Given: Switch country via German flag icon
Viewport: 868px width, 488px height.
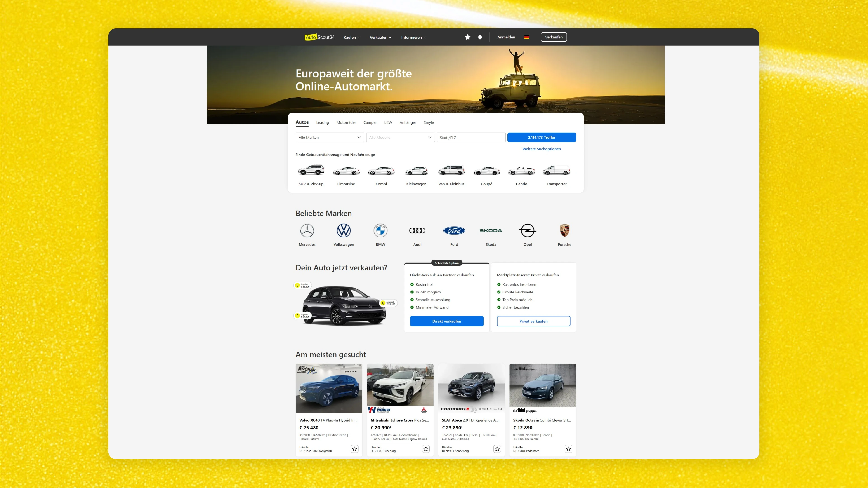Looking at the screenshot, I should point(526,37).
